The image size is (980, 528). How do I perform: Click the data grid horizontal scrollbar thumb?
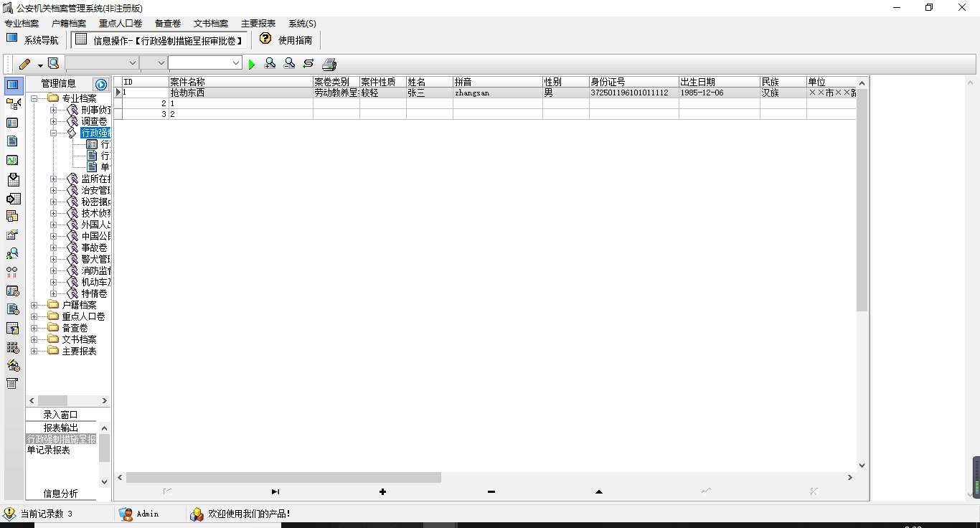(x=283, y=477)
